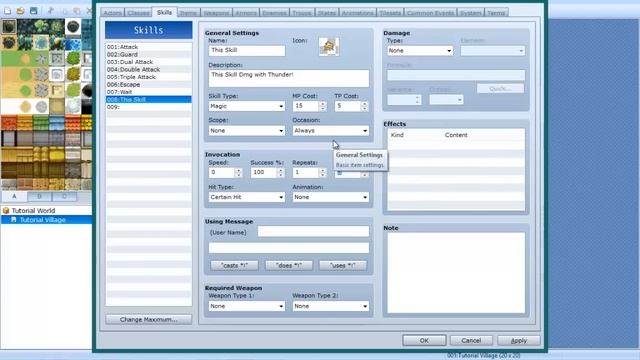Open the Occasion dropdown
Viewport: 640px width, 360px height.
[x=331, y=131]
